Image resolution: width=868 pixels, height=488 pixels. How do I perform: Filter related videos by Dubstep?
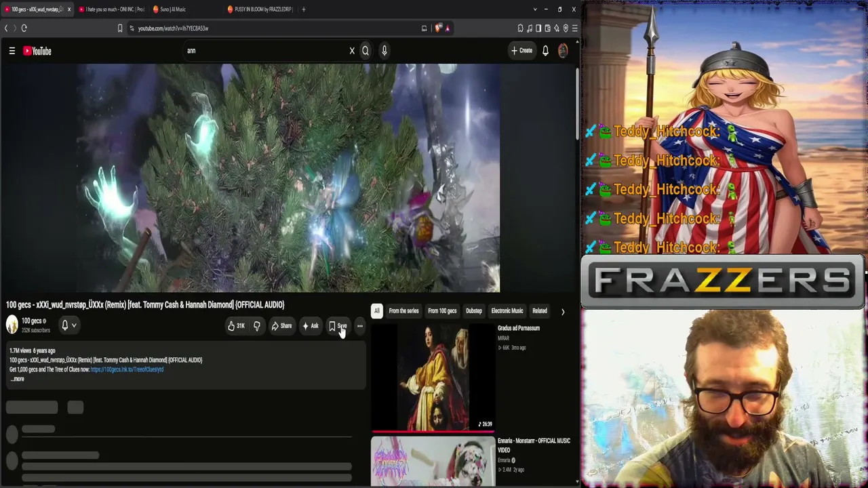(x=473, y=311)
